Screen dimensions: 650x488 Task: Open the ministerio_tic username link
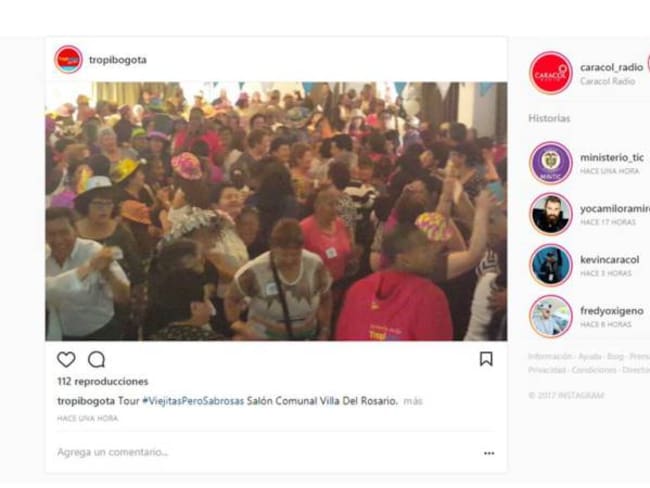612,157
